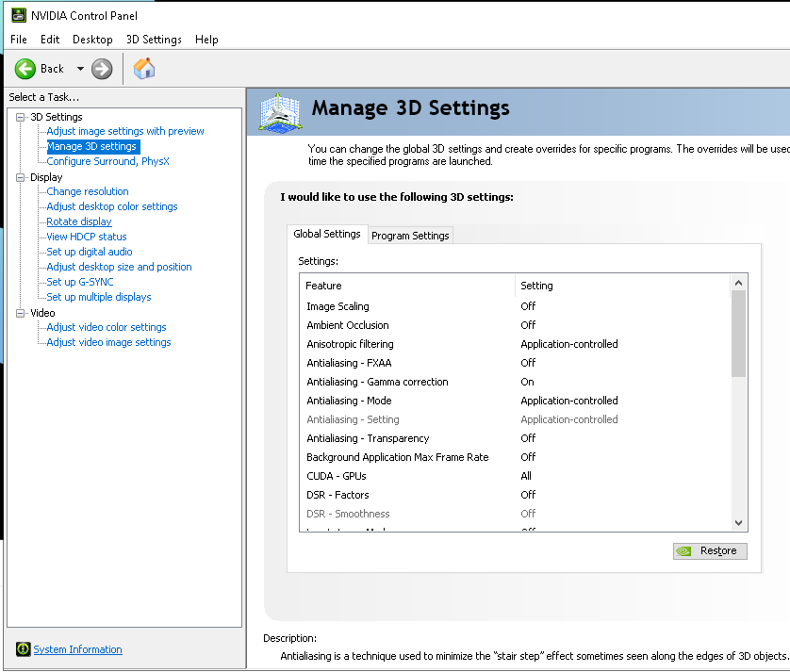Click the NVIDIA logo in the title bar

(19, 14)
